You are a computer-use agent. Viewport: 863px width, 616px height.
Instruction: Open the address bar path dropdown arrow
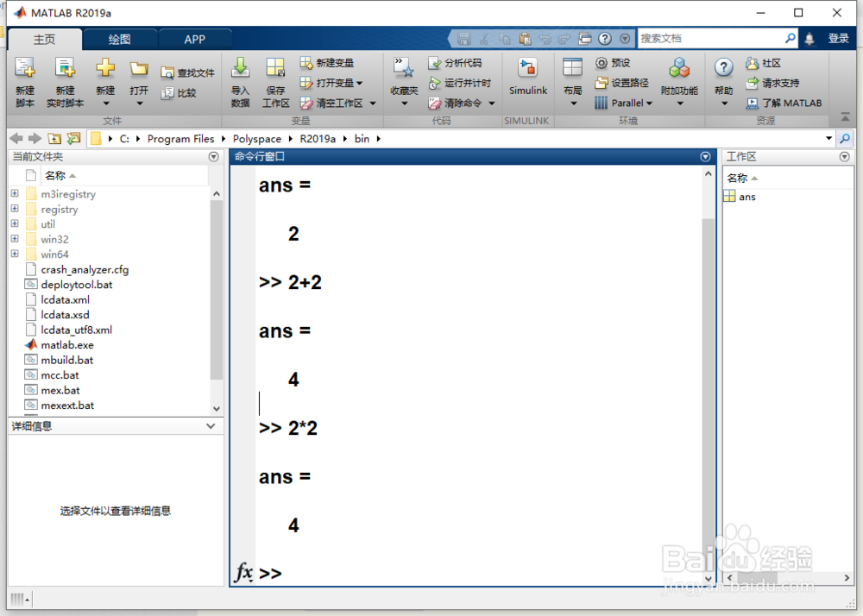tap(828, 139)
